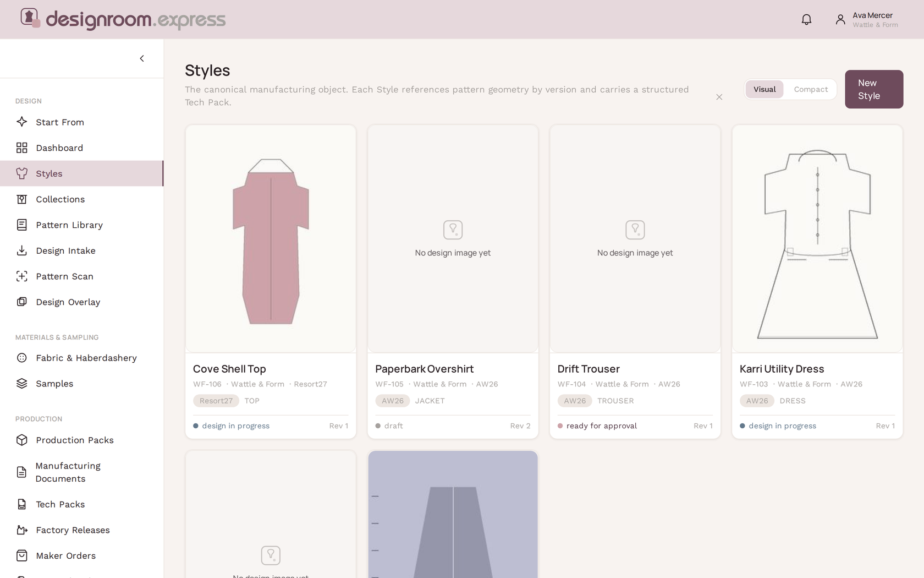The width and height of the screenshot is (924, 578).
Task: Click the 'DRESS' label on Karri Utility Dress
Action: [x=793, y=401]
